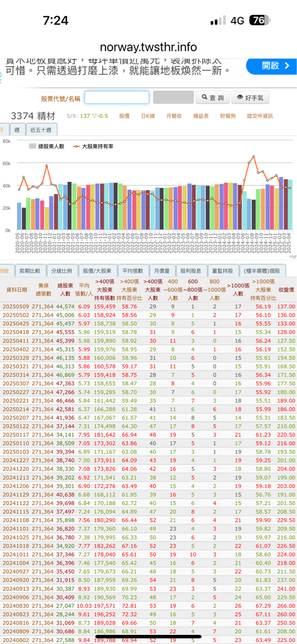Select the 股利股息 tab

[191, 271]
